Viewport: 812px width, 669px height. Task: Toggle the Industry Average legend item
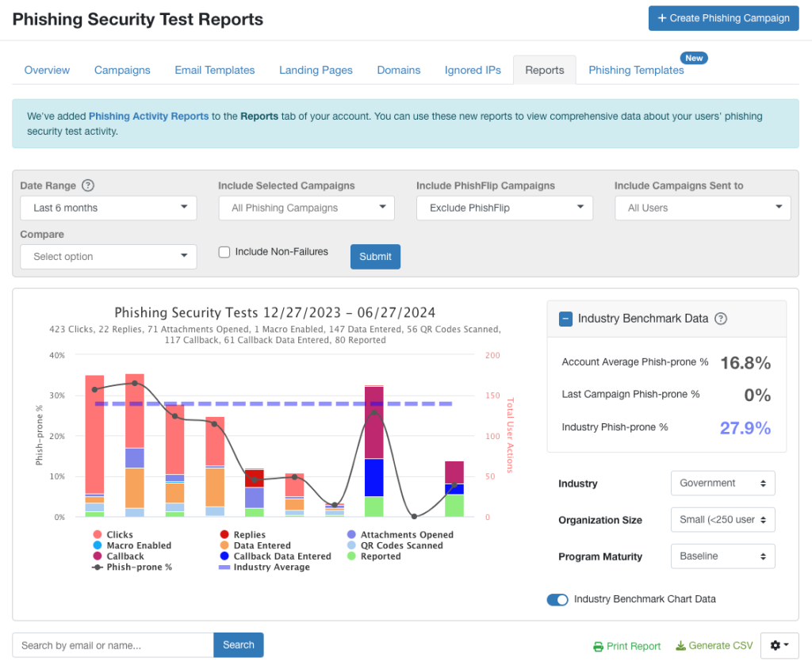[224, 568]
